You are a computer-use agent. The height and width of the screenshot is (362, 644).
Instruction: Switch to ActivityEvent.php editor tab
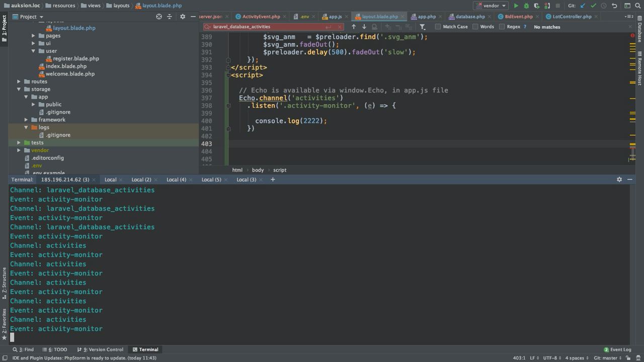(261, 17)
